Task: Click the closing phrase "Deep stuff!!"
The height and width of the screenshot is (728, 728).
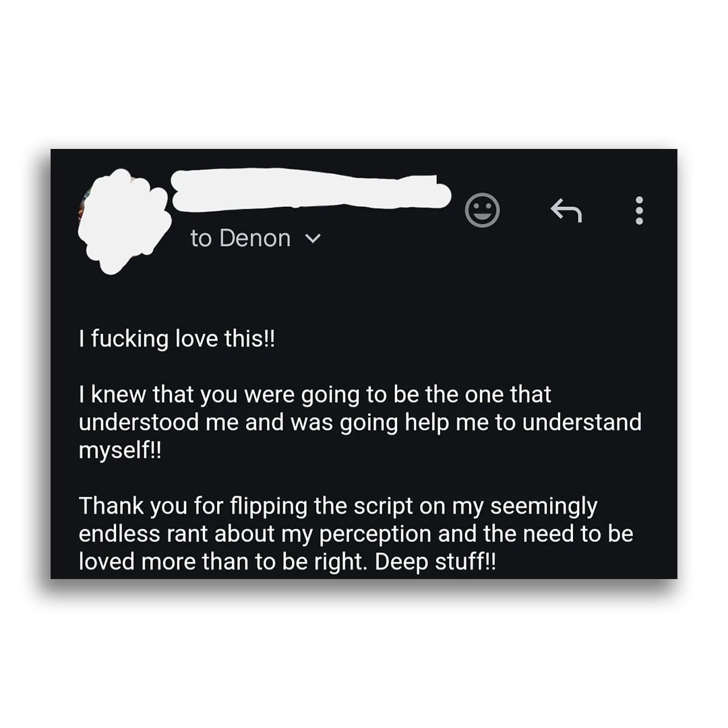Action: (435, 562)
